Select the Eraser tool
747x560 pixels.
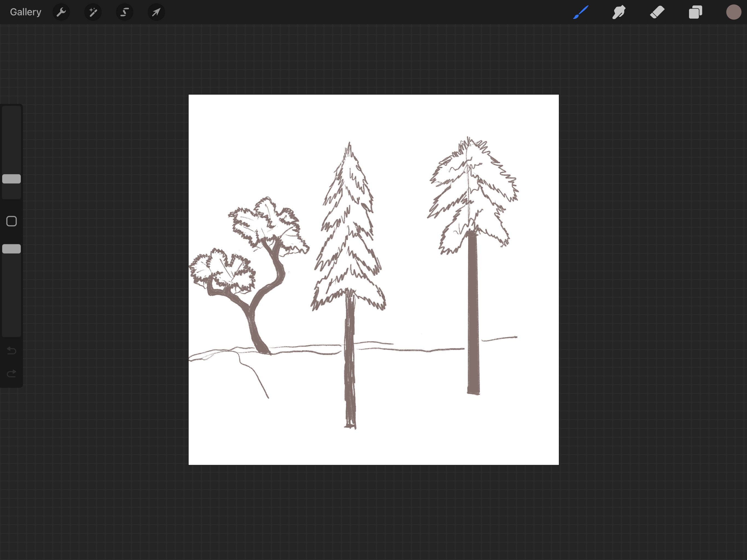tap(657, 12)
